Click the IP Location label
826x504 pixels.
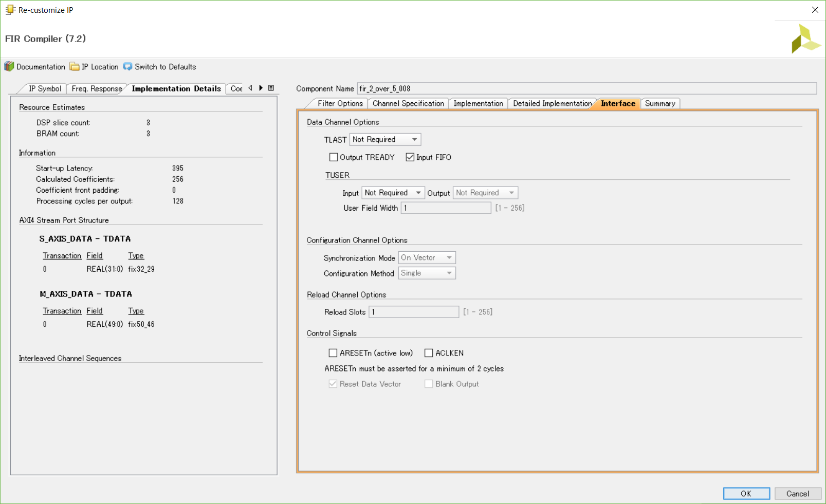pos(100,67)
